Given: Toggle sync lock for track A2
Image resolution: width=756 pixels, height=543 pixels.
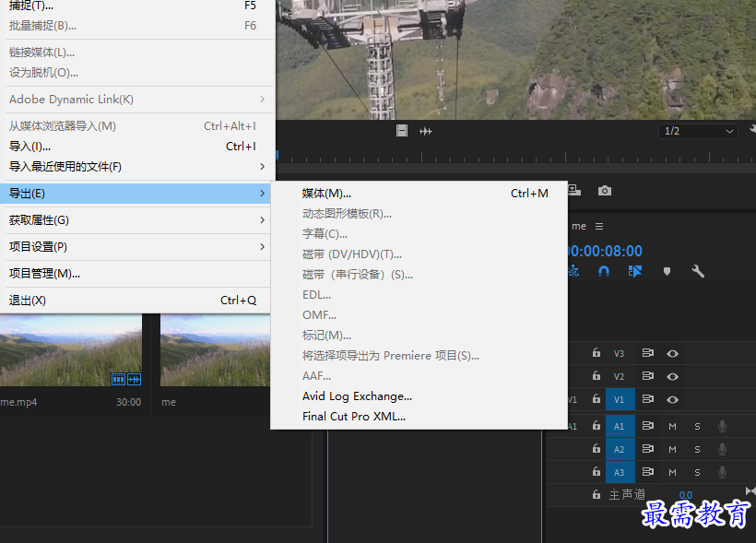Looking at the screenshot, I should point(648,448).
